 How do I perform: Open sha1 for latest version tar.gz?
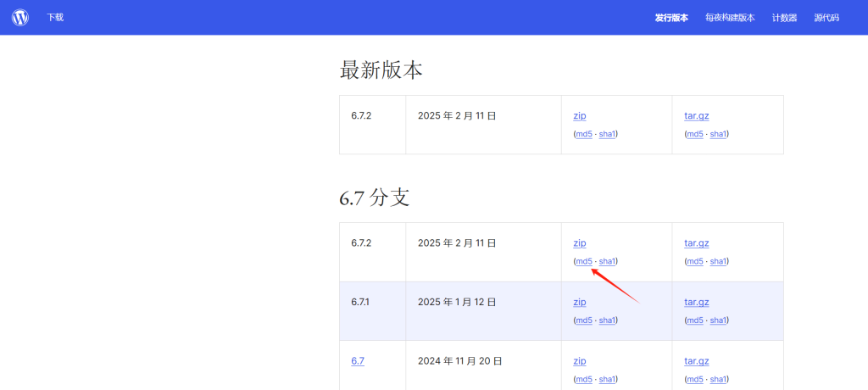(x=718, y=134)
